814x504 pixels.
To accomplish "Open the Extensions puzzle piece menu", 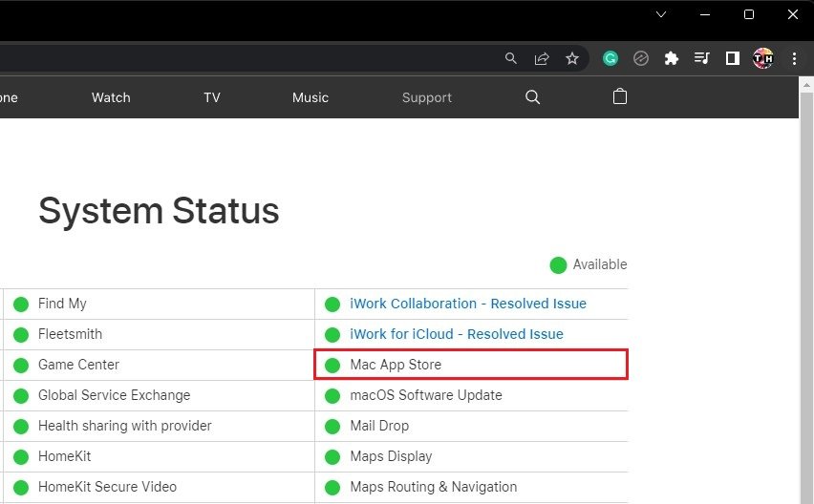I will (672, 58).
